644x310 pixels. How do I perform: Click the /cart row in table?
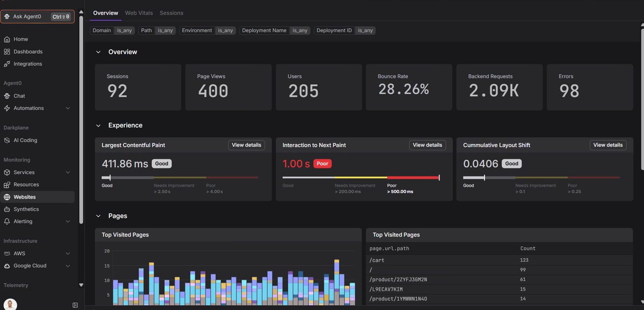click(x=499, y=260)
